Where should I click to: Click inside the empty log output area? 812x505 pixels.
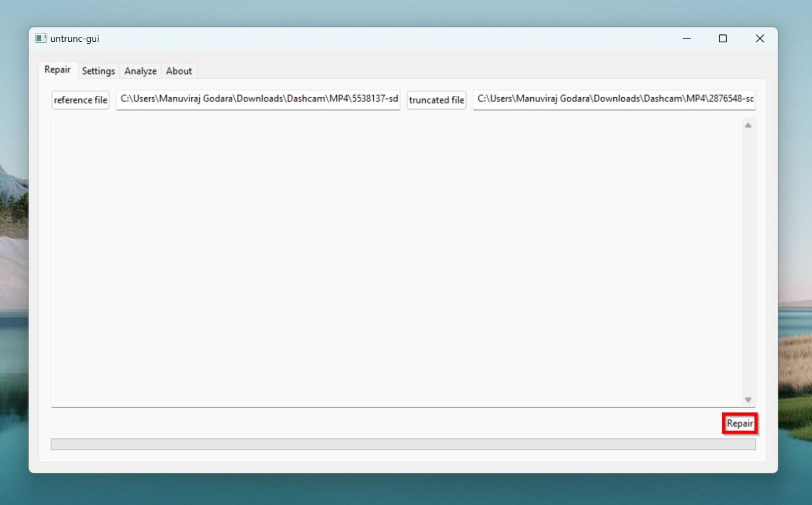(x=396, y=262)
